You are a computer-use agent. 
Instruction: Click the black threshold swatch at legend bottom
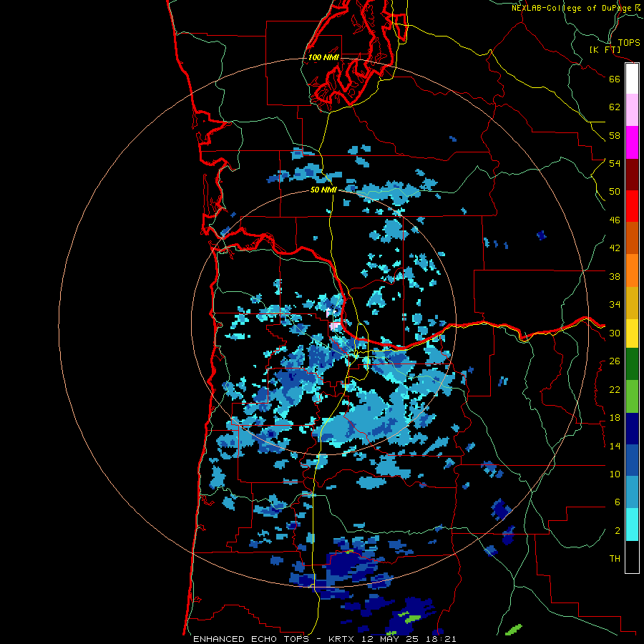pos(632,557)
